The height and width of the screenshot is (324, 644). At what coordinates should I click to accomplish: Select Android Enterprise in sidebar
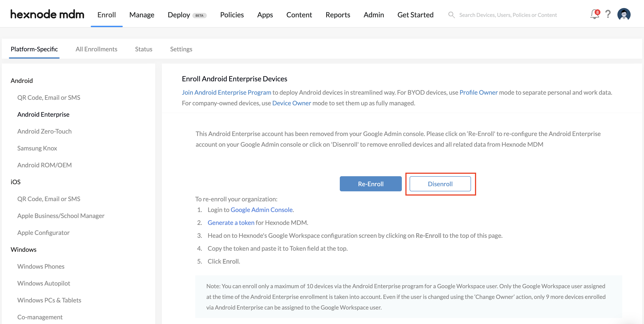click(x=43, y=114)
